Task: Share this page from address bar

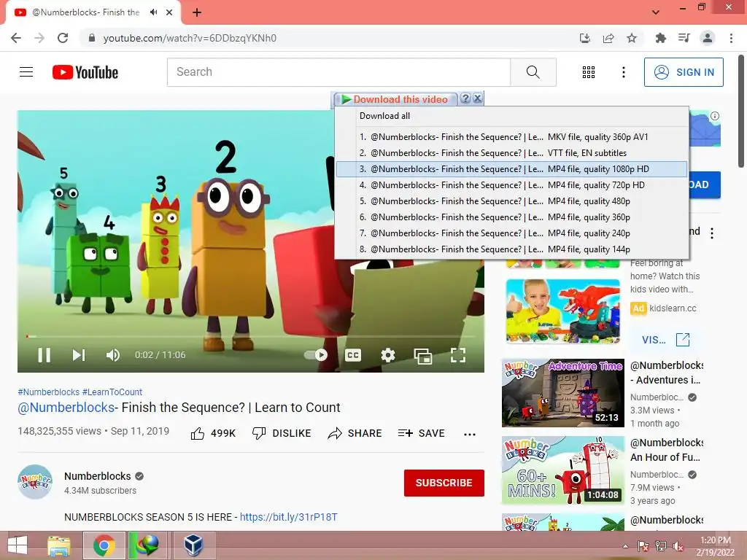Action: point(608,38)
